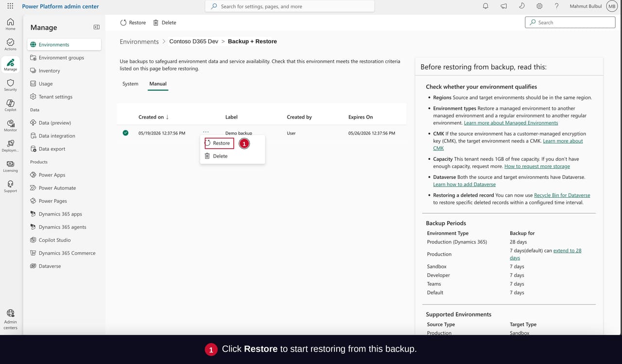Open the three-dot menu for Demo backup
Screen dimensions: 622x364
(x=206, y=132)
